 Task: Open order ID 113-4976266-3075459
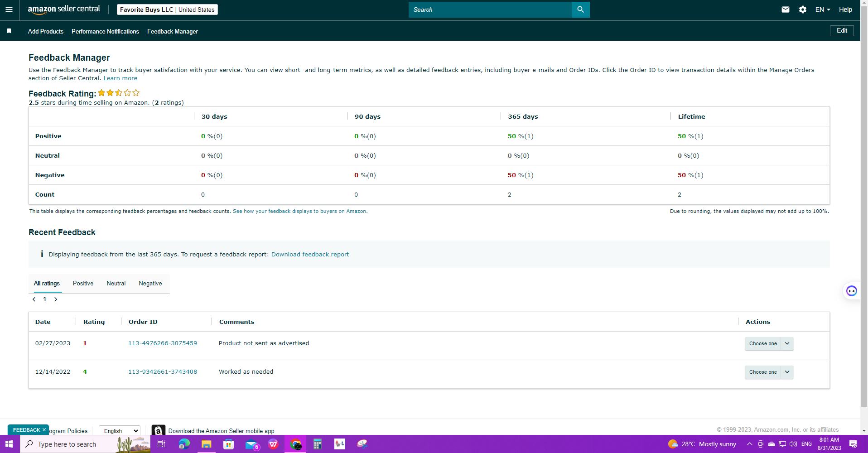tap(163, 343)
